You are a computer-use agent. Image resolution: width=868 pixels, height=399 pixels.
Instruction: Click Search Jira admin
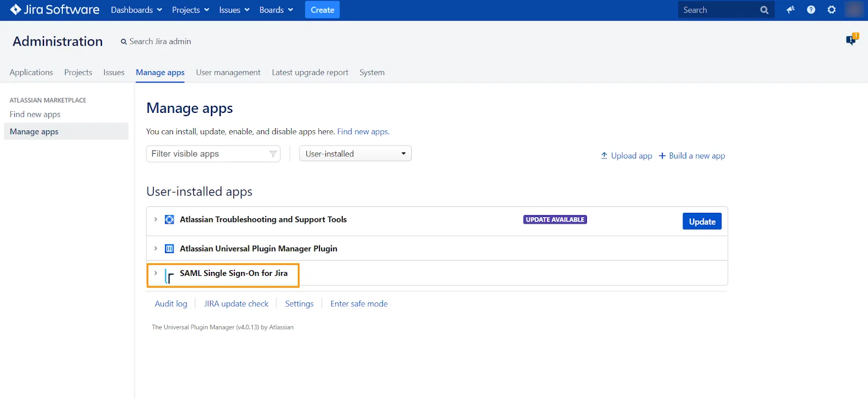tap(156, 41)
